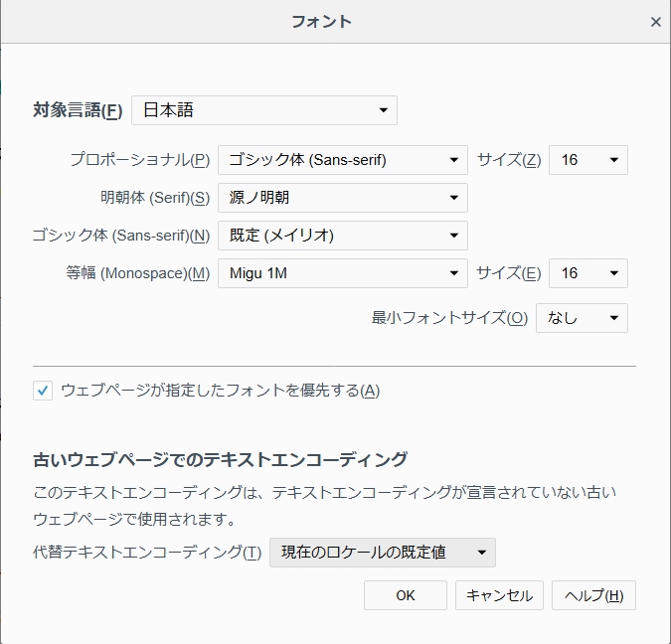Viewport: 671px width, 644px height.
Task: Open the 明朝体 (Serif) dropdown showing 源ノ明朝
Action: click(342, 198)
